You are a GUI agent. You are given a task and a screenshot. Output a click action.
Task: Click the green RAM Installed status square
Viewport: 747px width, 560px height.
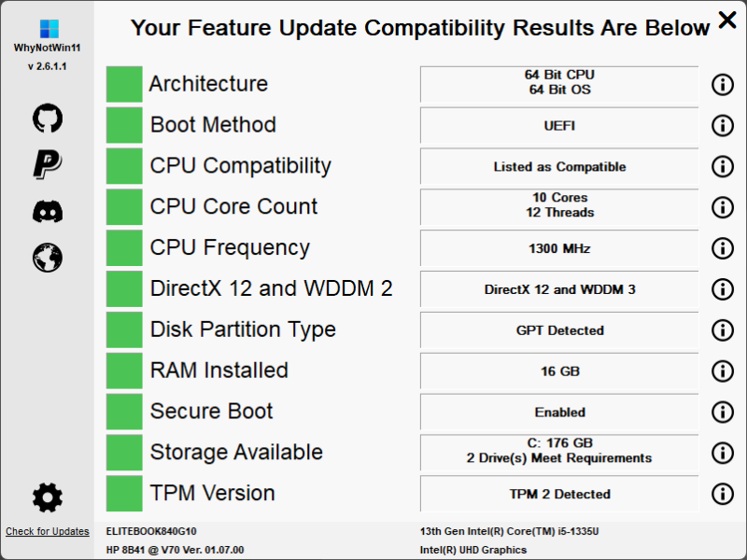pos(124,371)
